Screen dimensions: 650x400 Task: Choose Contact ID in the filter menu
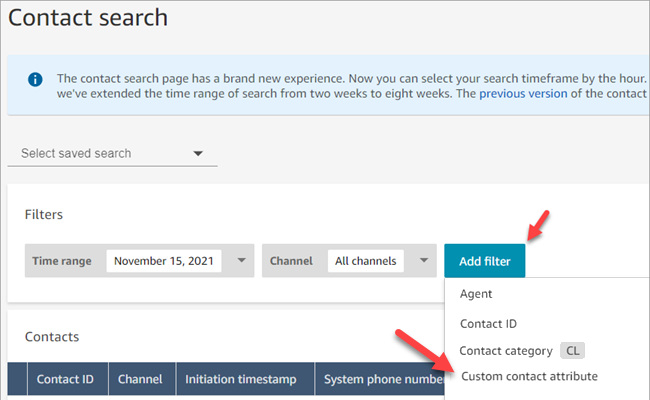488,324
